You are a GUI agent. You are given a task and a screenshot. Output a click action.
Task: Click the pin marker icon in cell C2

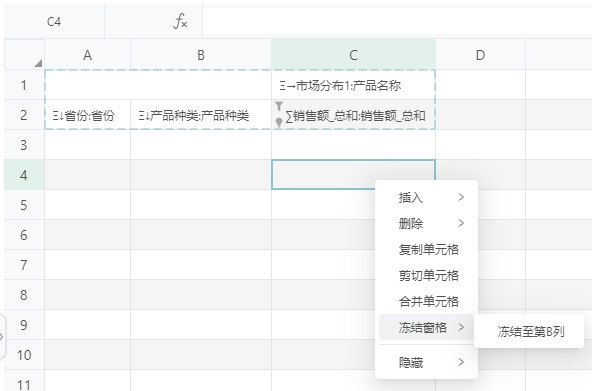click(279, 122)
